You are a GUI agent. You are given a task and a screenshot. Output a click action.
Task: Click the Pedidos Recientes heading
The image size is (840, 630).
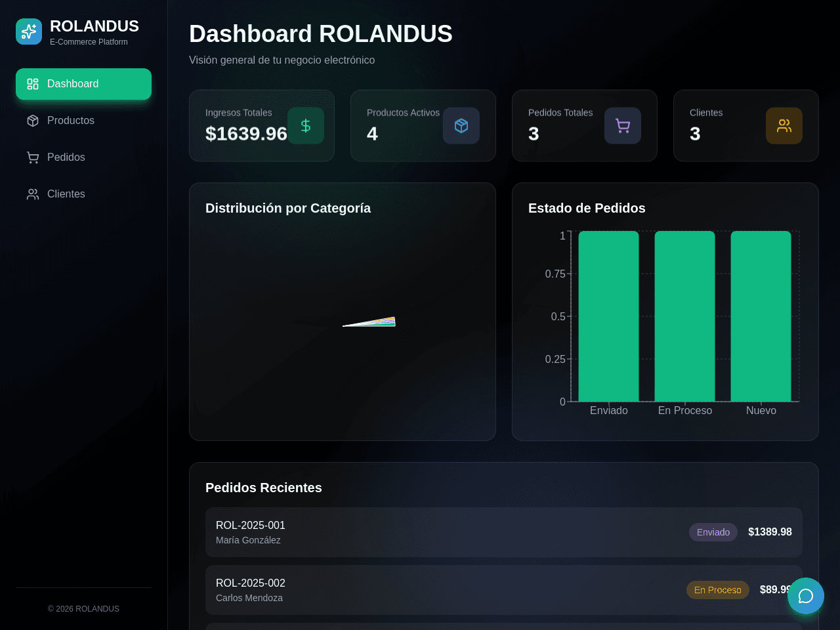click(x=264, y=488)
